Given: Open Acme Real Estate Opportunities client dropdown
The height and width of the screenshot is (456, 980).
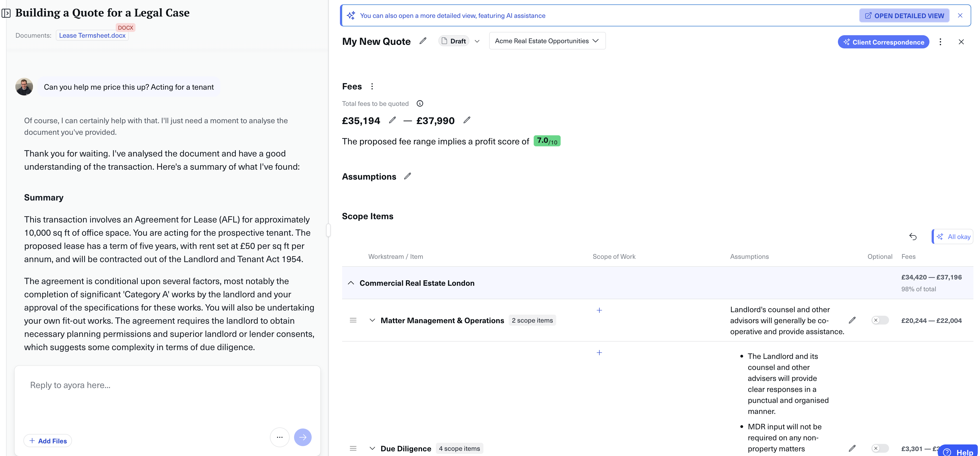Looking at the screenshot, I should point(547,41).
